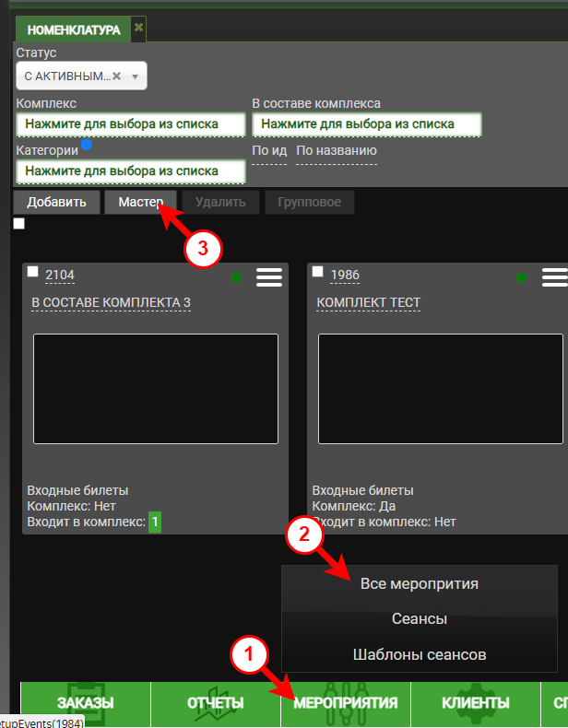
Task: Open the Категории selection list
Action: click(130, 171)
